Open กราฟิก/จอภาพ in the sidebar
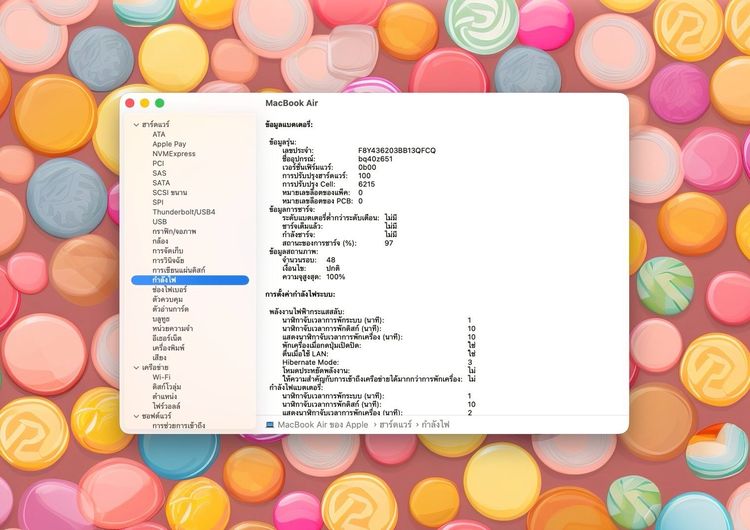 pos(174,232)
